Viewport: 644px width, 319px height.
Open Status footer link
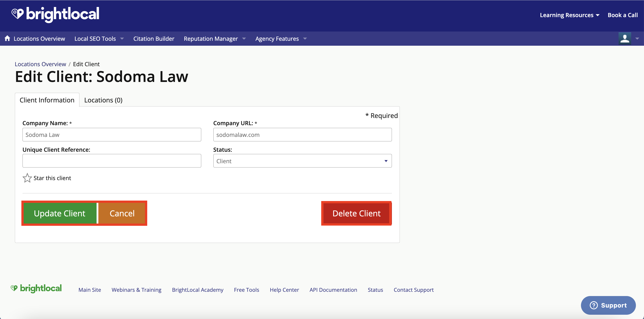[x=375, y=290]
